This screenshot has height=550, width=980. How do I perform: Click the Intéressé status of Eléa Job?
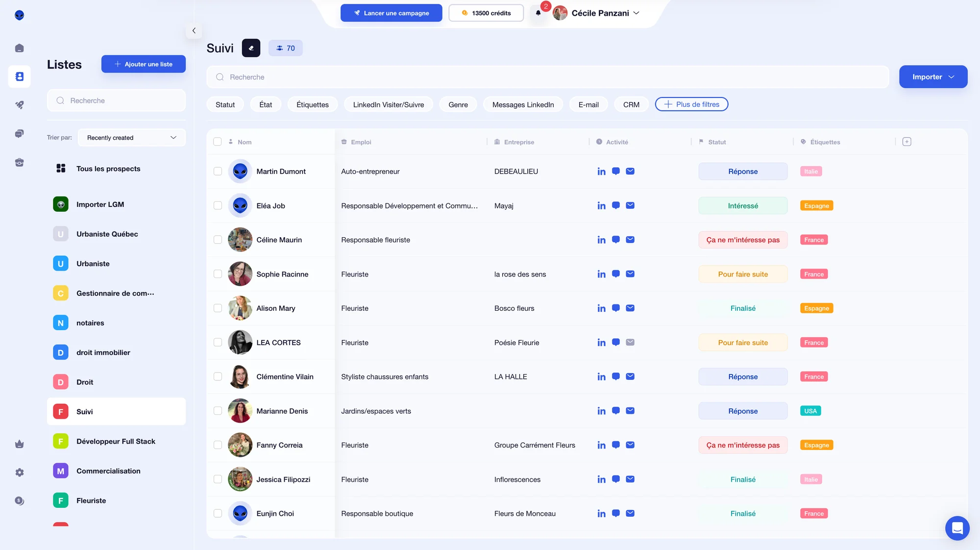(x=743, y=206)
